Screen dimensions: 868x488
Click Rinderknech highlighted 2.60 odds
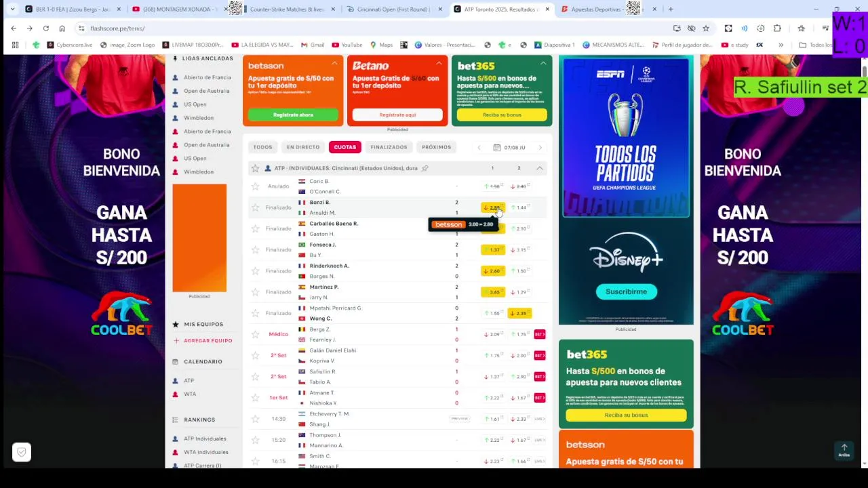click(493, 270)
